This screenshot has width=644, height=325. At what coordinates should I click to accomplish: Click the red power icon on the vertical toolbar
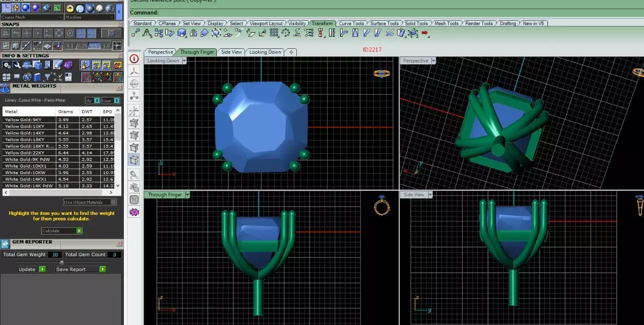(x=134, y=58)
